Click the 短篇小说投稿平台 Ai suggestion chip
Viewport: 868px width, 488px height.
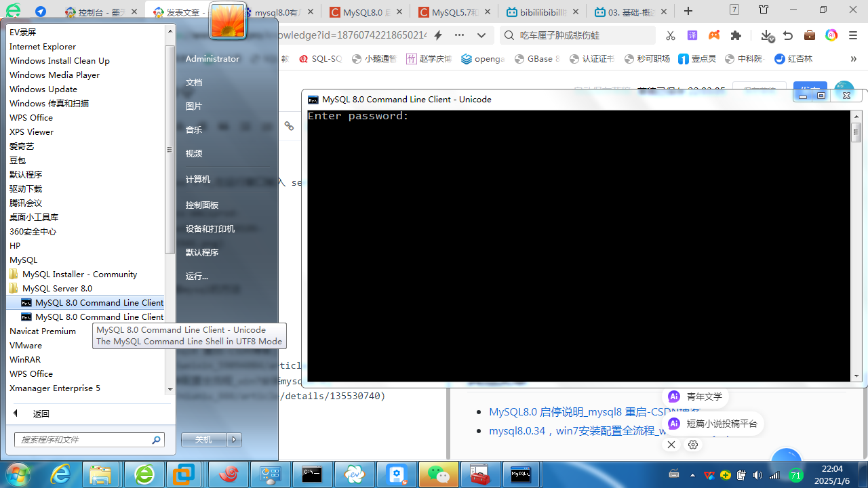coord(712,424)
